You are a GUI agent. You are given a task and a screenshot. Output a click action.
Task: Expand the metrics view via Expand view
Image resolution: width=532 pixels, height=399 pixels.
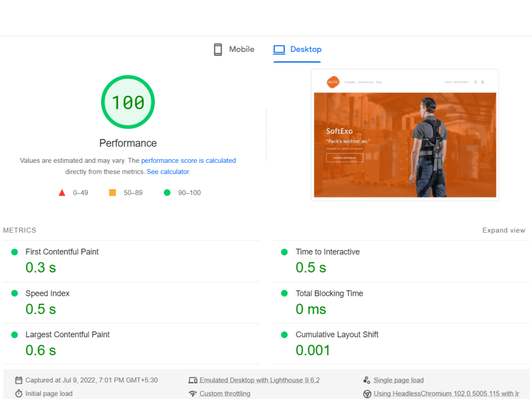tap(503, 230)
